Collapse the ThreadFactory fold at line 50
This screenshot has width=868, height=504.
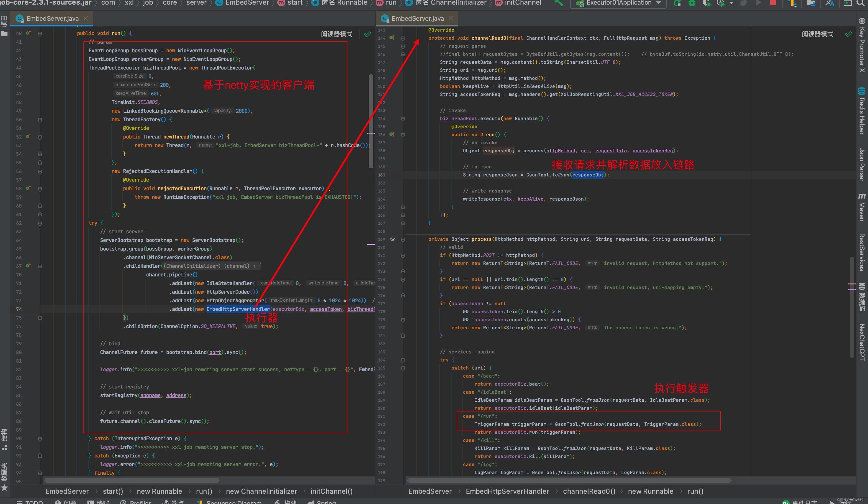click(x=40, y=120)
